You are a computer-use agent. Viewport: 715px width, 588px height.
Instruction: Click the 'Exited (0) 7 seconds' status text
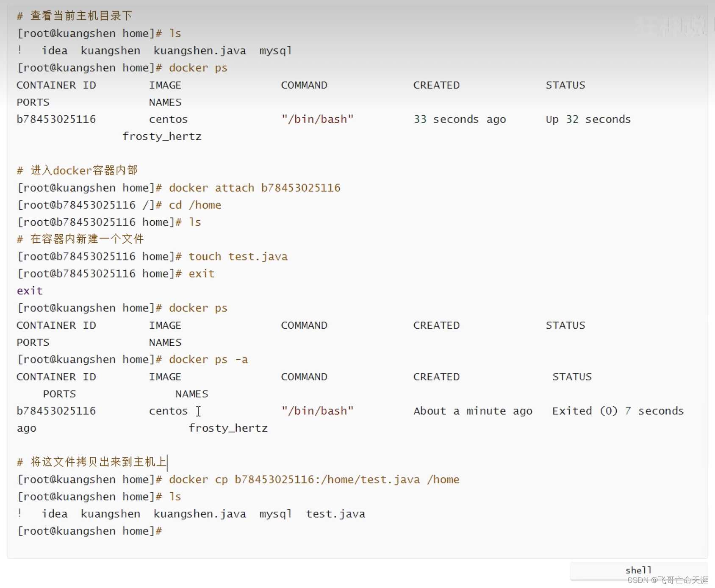(618, 411)
